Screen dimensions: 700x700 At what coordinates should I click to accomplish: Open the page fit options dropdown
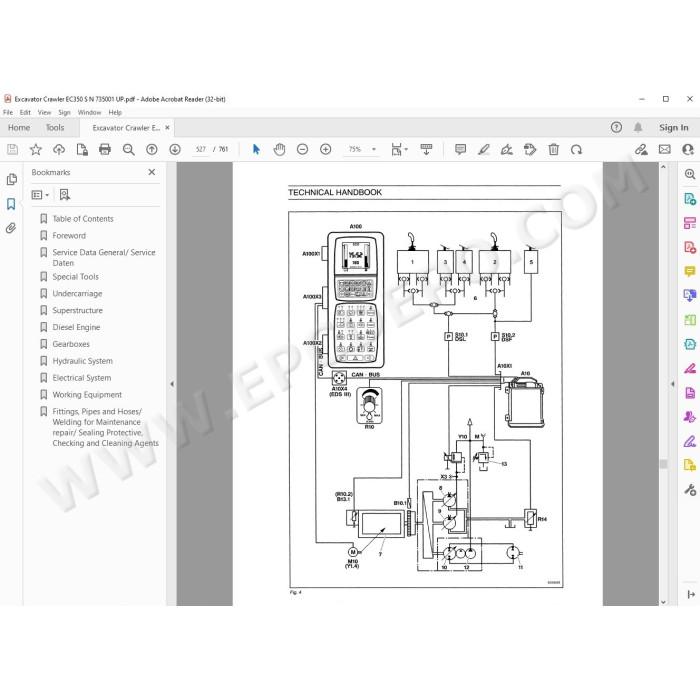point(399,150)
